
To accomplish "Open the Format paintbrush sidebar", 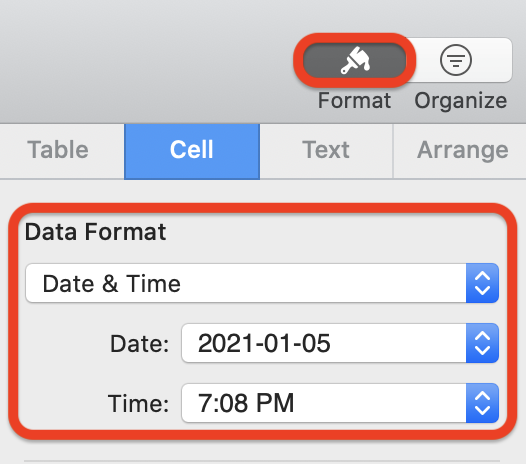I will (x=354, y=60).
